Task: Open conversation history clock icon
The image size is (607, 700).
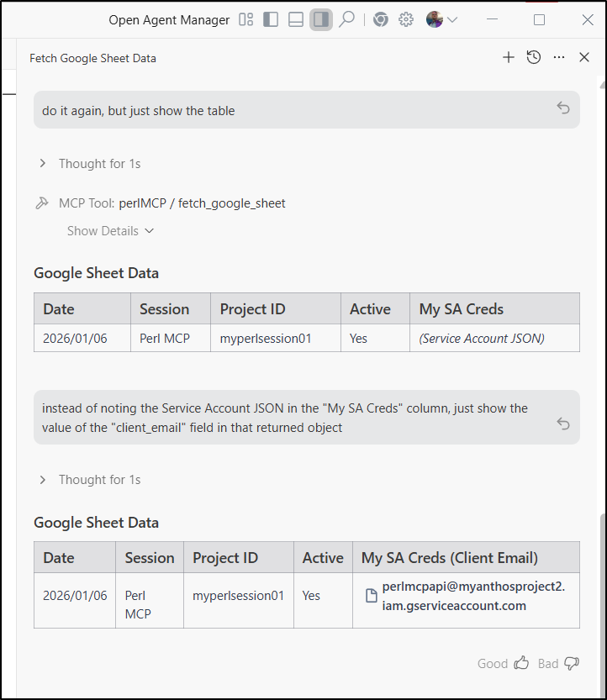Action: pyautogui.click(x=533, y=58)
